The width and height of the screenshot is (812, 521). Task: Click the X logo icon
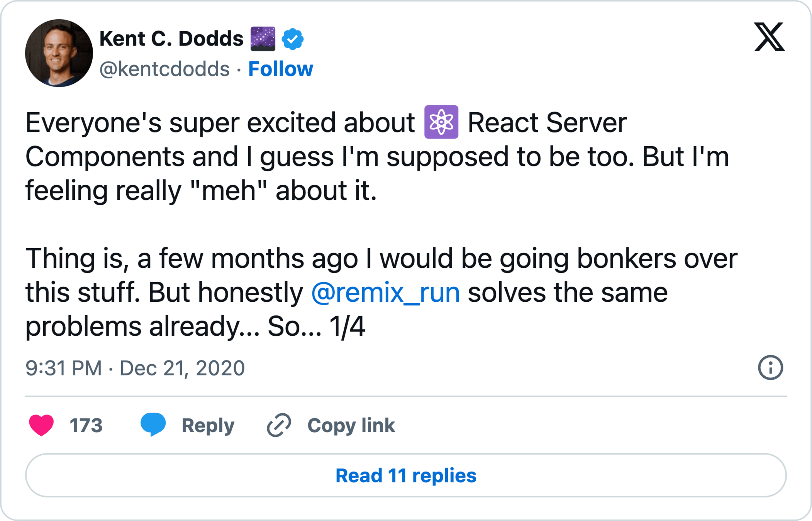tap(769, 37)
